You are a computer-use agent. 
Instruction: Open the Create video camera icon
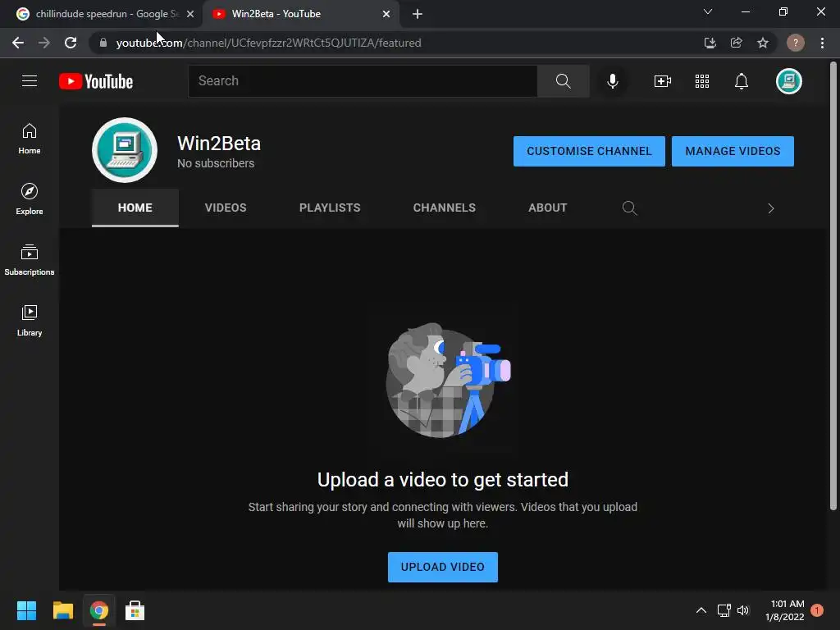pos(662,81)
